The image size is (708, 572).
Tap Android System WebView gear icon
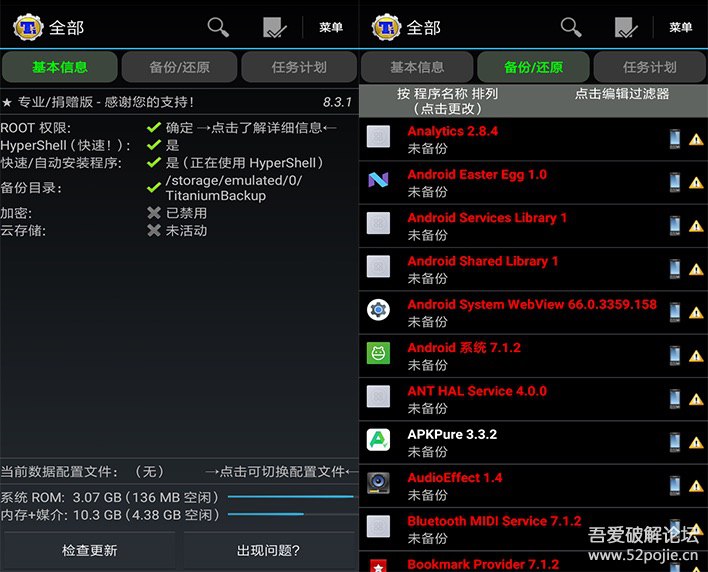click(x=378, y=310)
